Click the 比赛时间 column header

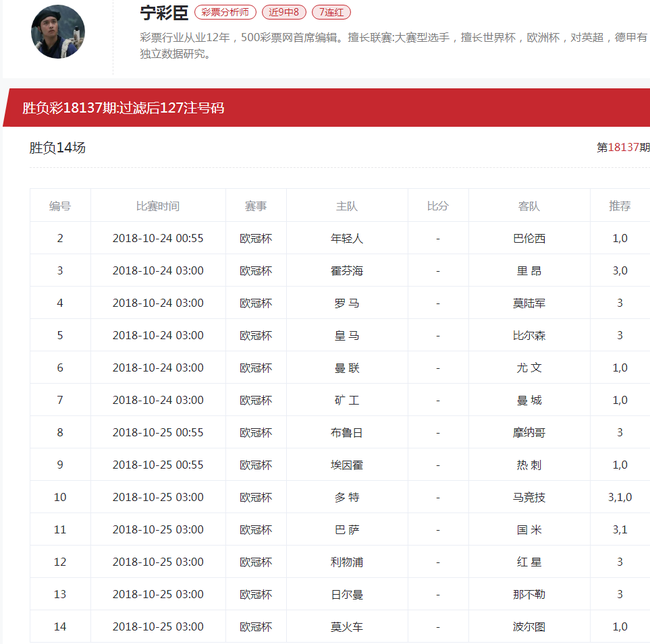(158, 206)
